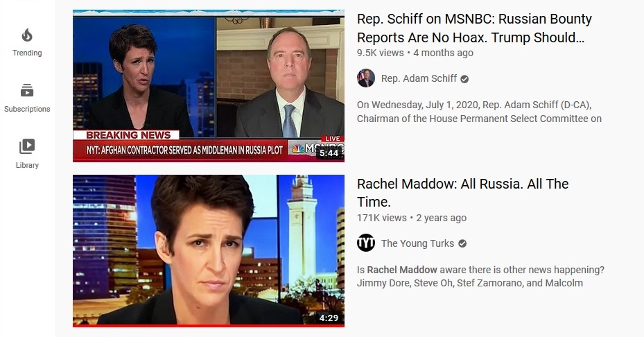Click Rep. Adam Schiff channel avatar
This screenshot has width=644, height=337.
[x=365, y=78]
